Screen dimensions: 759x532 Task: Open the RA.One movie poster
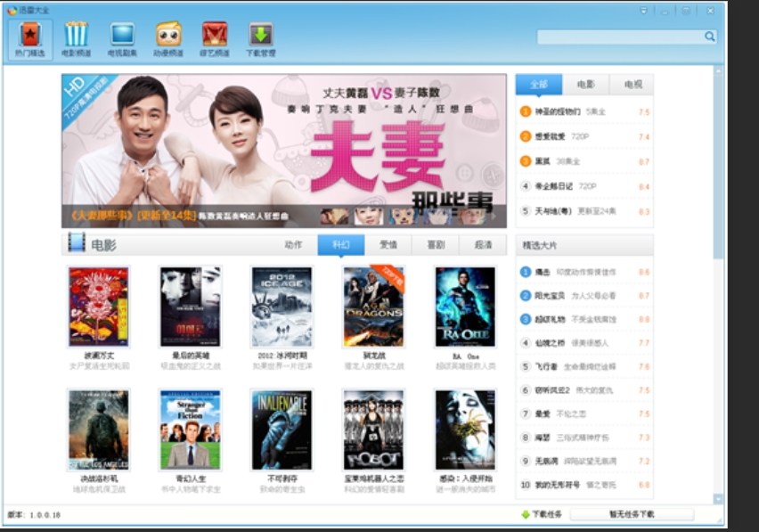pyautogui.click(x=465, y=307)
